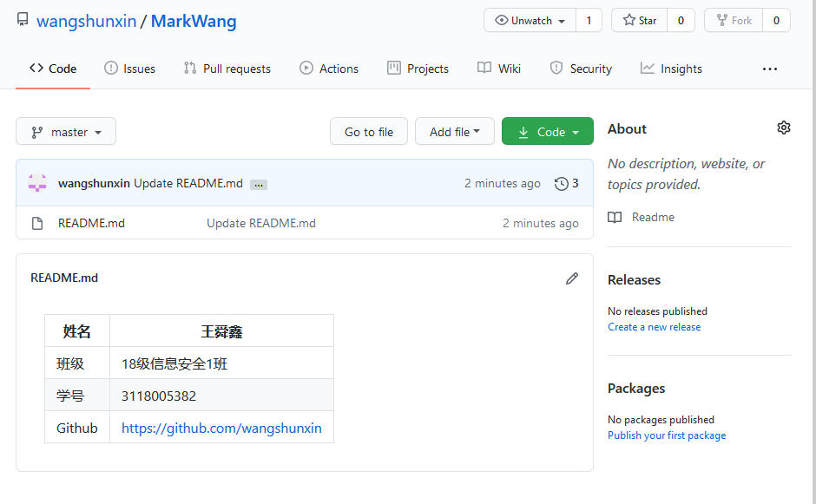
Task: Click the Releases heading
Action: [x=634, y=280]
